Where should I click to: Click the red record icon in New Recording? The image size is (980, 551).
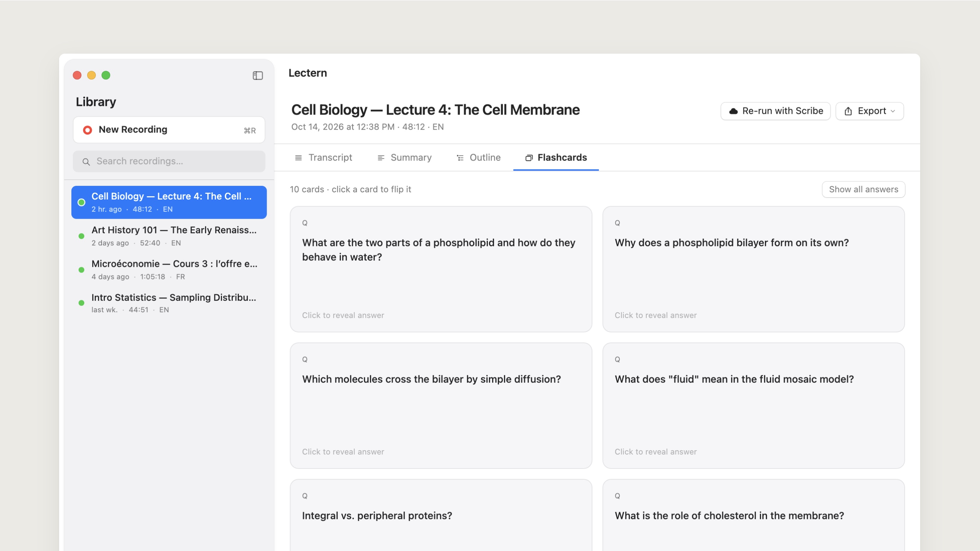click(x=88, y=130)
